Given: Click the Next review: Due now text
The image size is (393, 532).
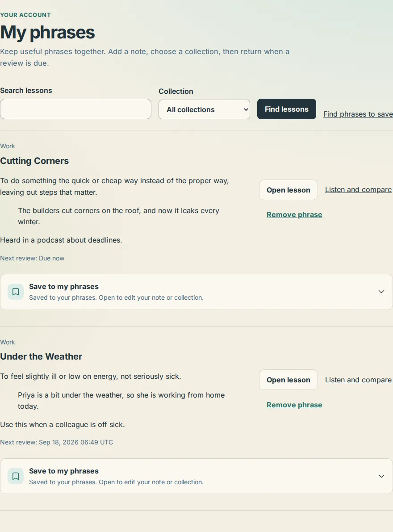Looking at the screenshot, I should tap(32, 258).
